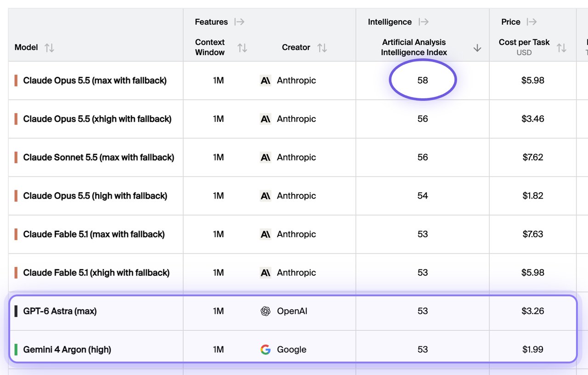Click Anthropic logo in Sonnet 5.5 row
Screen dimensions: 588x375
[266, 157]
